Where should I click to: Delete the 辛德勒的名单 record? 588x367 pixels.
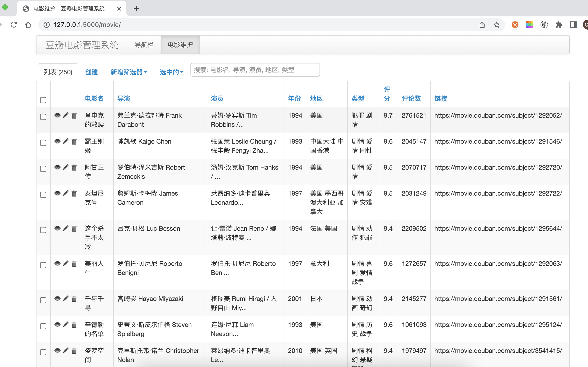click(74, 325)
